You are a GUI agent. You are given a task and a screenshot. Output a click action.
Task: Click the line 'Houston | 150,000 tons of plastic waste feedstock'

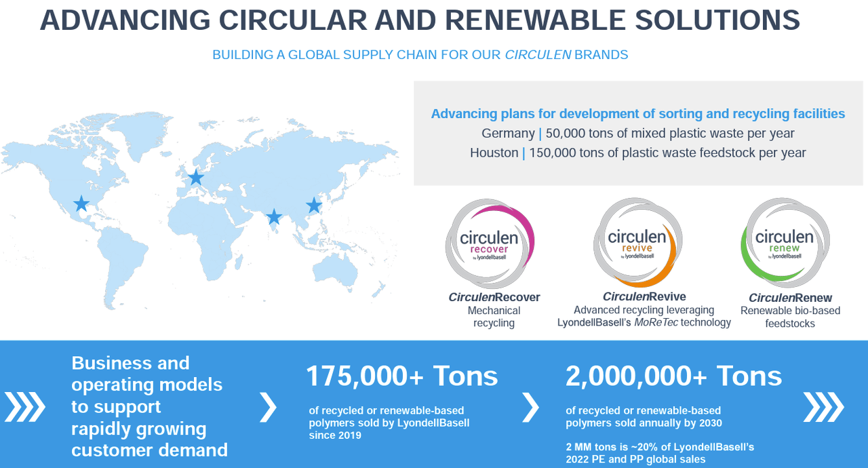638,153
